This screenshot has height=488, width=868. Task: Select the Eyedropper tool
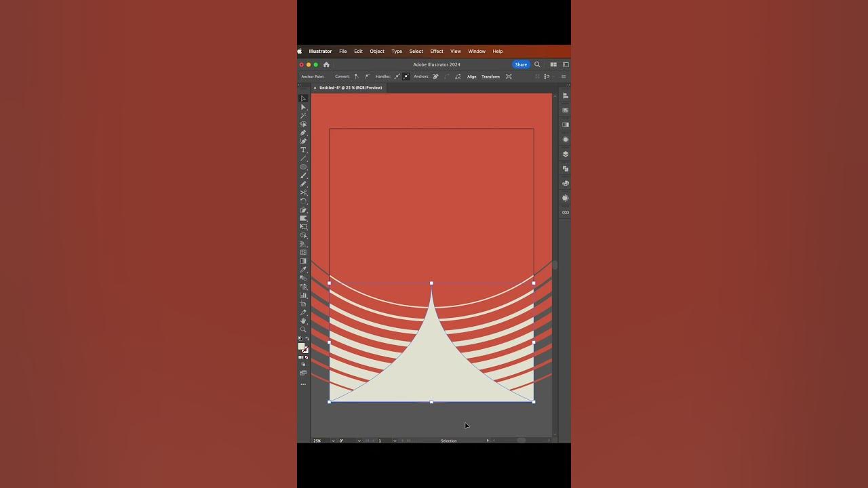pyautogui.click(x=303, y=269)
